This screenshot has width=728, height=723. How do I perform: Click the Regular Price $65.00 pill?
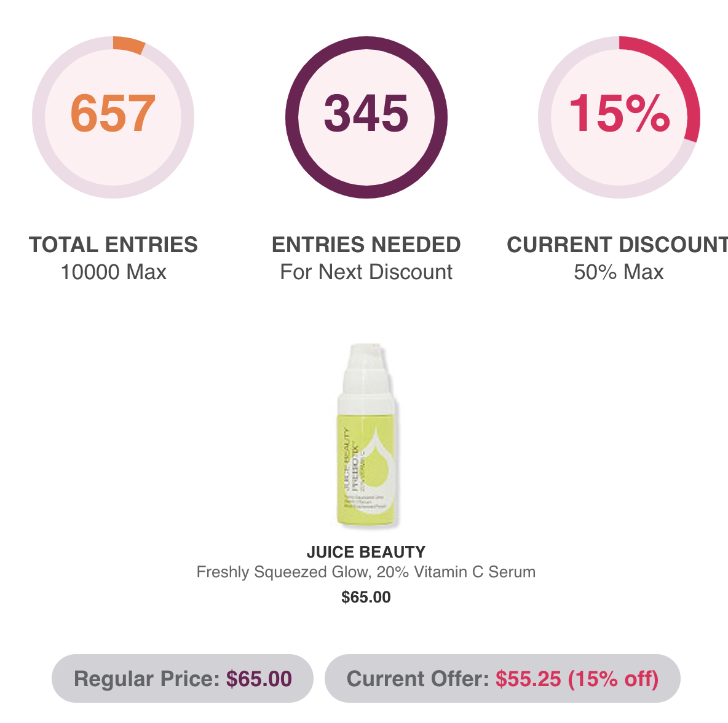183,678
